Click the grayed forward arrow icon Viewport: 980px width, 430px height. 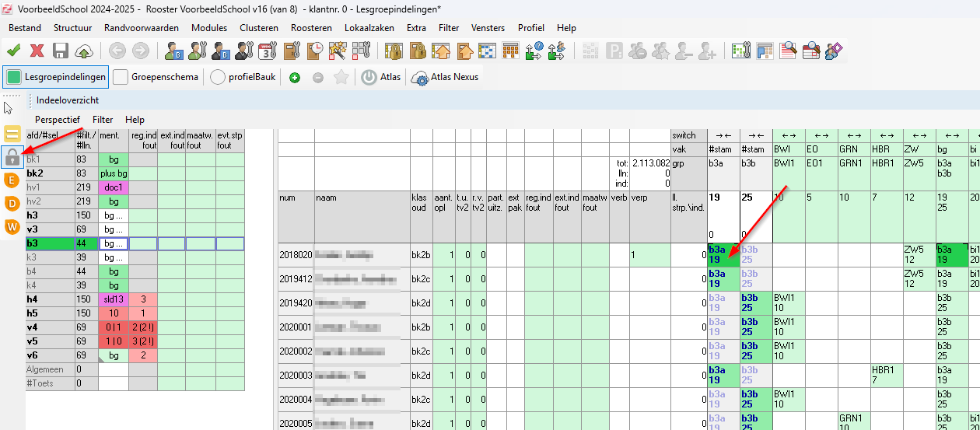pyautogui.click(x=141, y=51)
